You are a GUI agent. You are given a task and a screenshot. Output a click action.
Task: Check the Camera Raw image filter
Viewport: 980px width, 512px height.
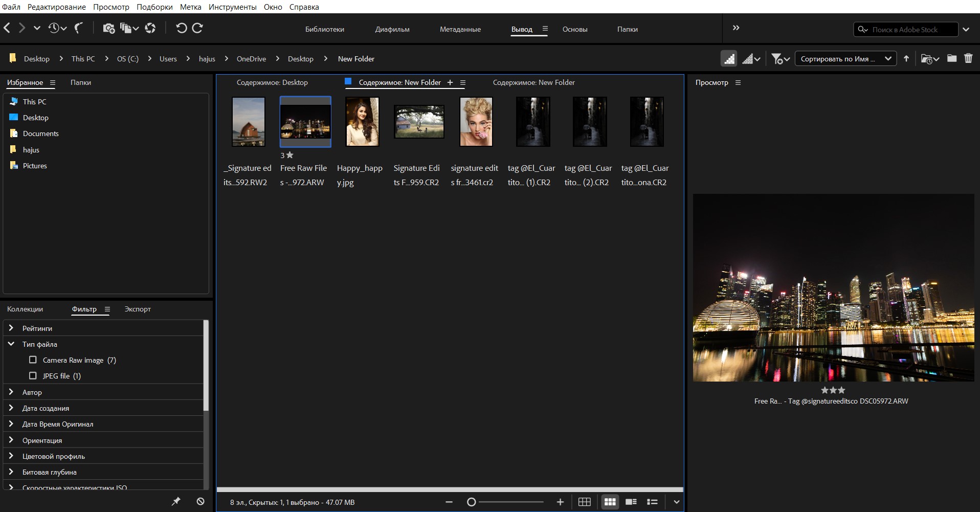pos(33,360)
